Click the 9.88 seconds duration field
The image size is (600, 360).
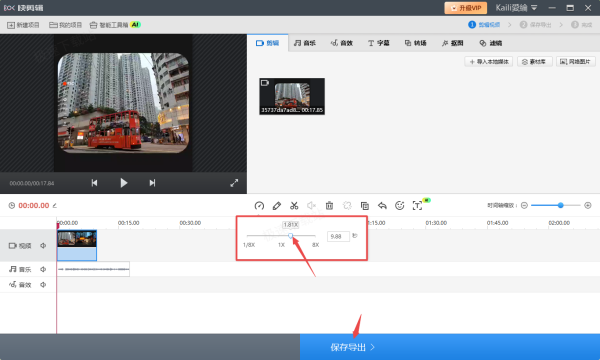coord(338,236)
